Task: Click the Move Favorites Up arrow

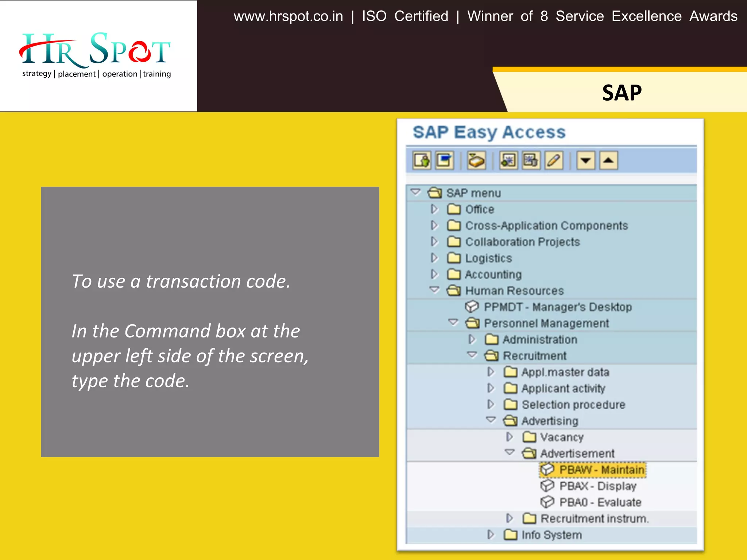Action: click(x=608, y=160)
